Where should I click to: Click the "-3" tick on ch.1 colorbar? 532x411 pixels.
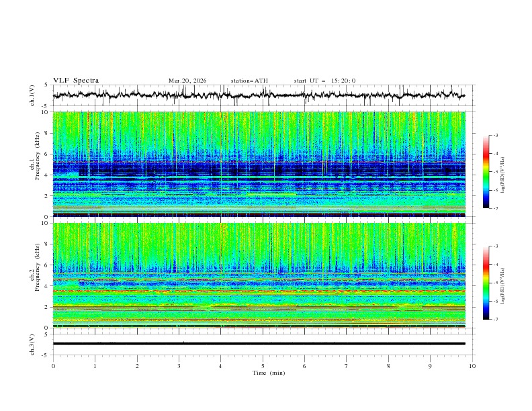click(495, 135)
